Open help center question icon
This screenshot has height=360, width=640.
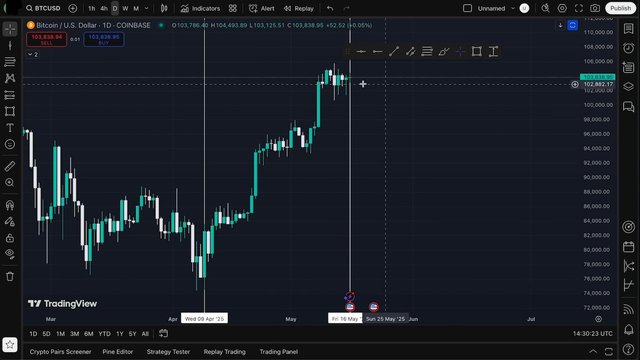pos(629,349)
